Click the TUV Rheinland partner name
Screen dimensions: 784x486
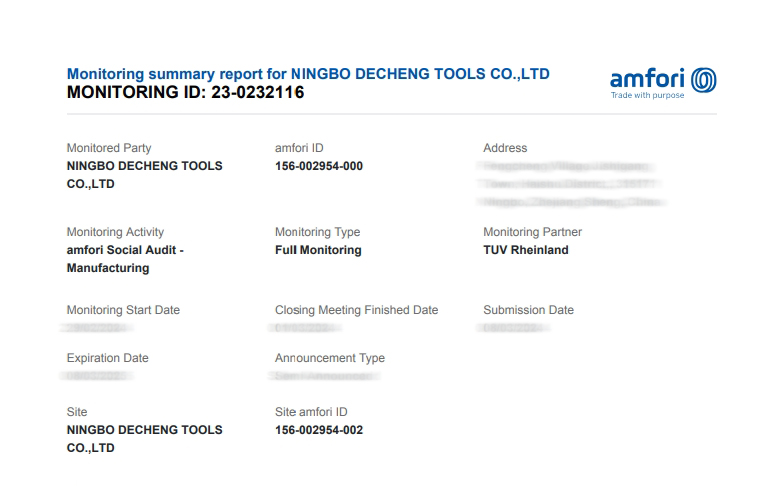click(525, 250)
